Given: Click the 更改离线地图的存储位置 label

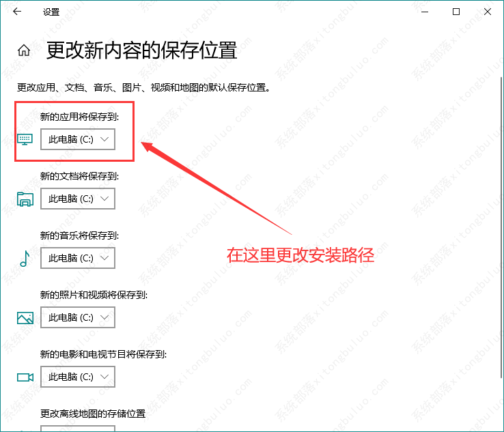Looking at the screenshot, I should tap(93, 414).
